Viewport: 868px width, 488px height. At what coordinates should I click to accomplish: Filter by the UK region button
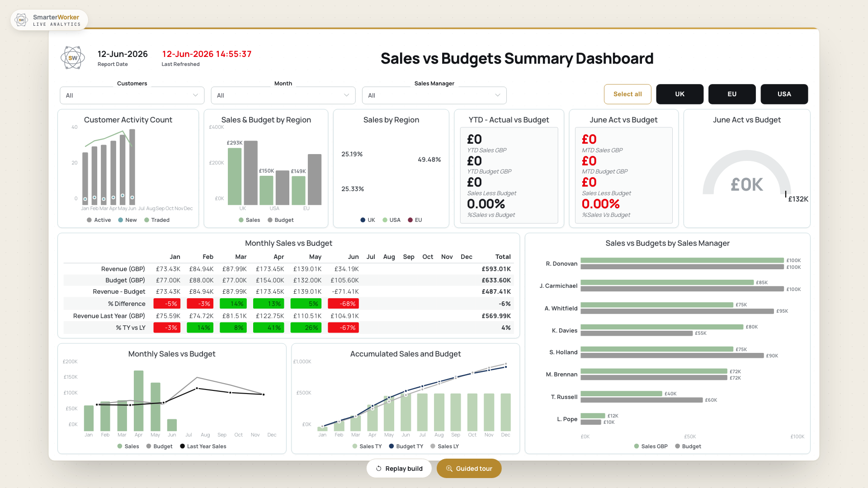[679, 94]
